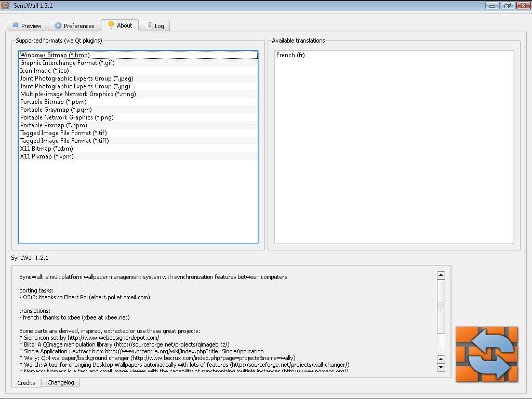Image resolution: width=532 pixels, height=399 pixels.
Task: Select Portable Graymap (*.pgm) row
Action: click(x=138, y=110)
